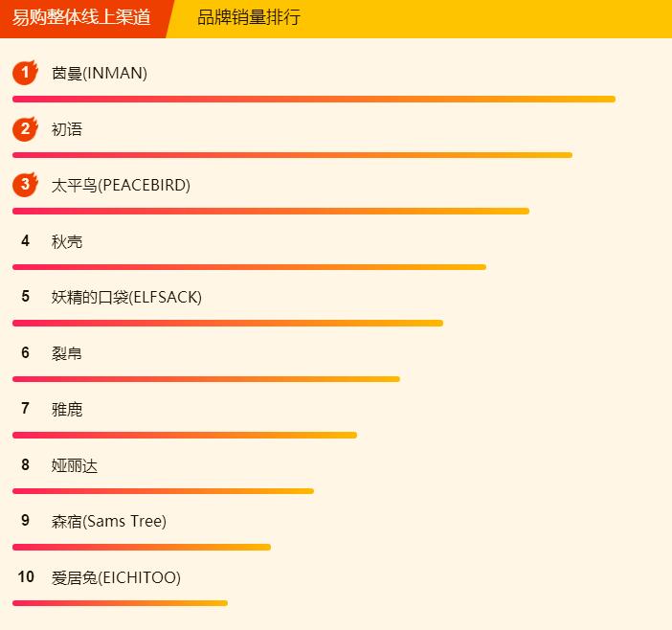672x630 pixels.
Task: Open the 茵曼(INMAN) brand link
Action: (x=100, y=73)
